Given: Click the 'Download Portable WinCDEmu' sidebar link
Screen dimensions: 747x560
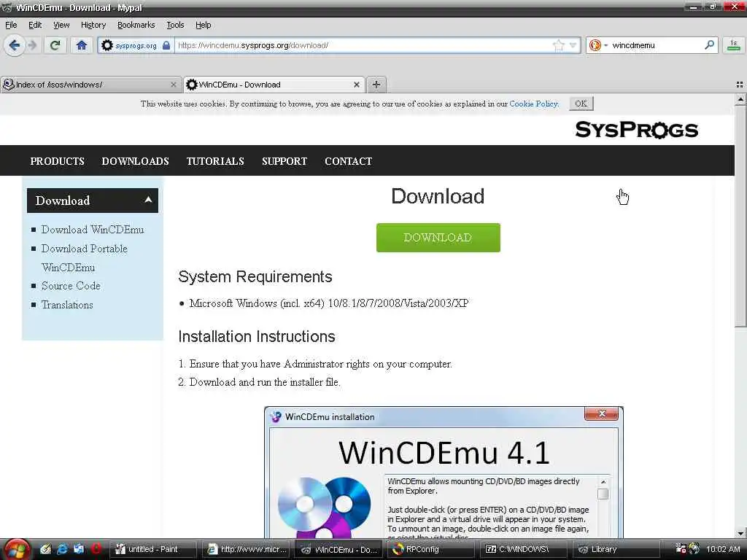Looking at the screenshot, I should click(85, 258).
